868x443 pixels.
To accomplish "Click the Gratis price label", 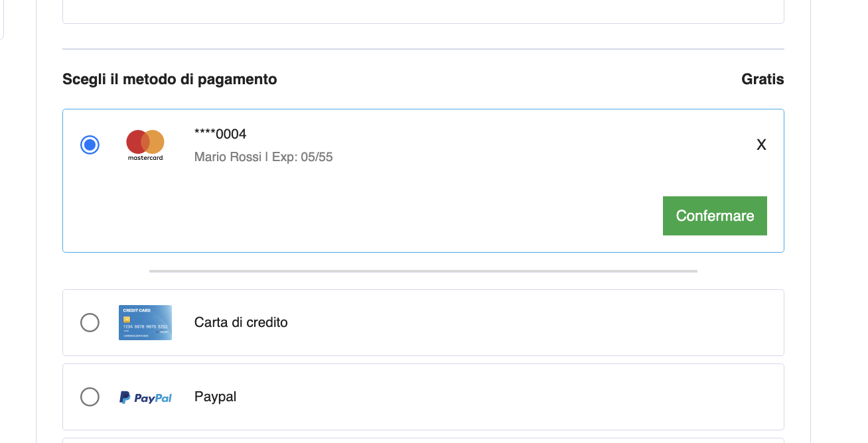I will click(x=762, y=80).
